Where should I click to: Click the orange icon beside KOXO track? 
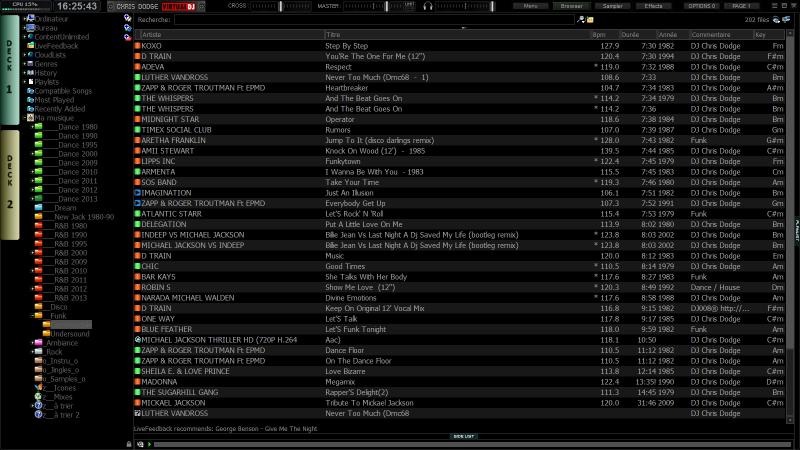138,45
